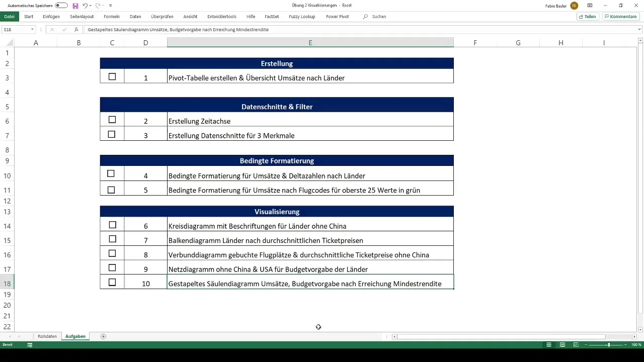Click the zoom slider handle
This screenshot has width=644, height=362.
609,345
